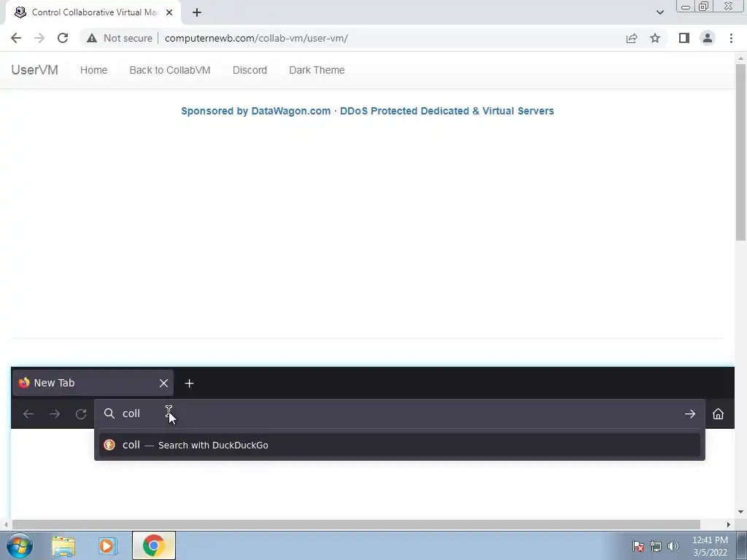Image resolution: width=747 pixels, height=560 pixels.
Task: Open the volume speaker tray icon
Action: coord(673,546)
